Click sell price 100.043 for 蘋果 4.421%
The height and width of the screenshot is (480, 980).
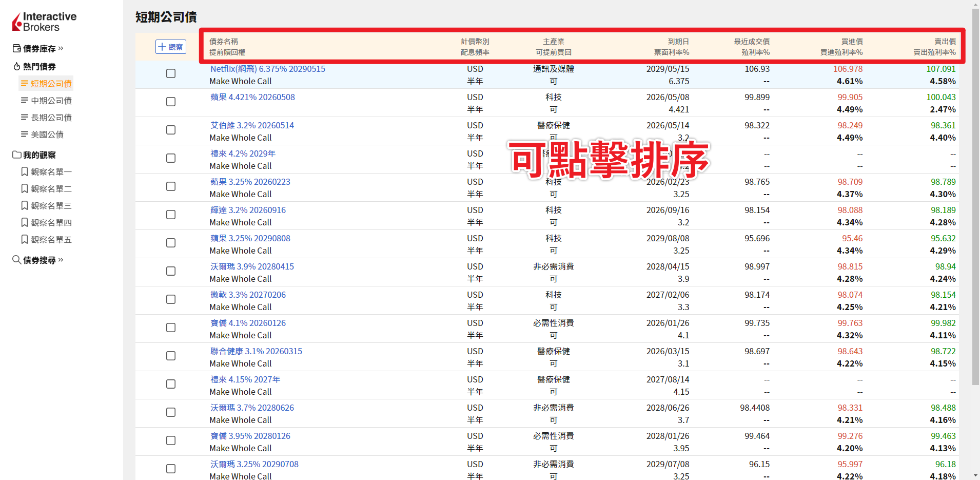point(941,97)
